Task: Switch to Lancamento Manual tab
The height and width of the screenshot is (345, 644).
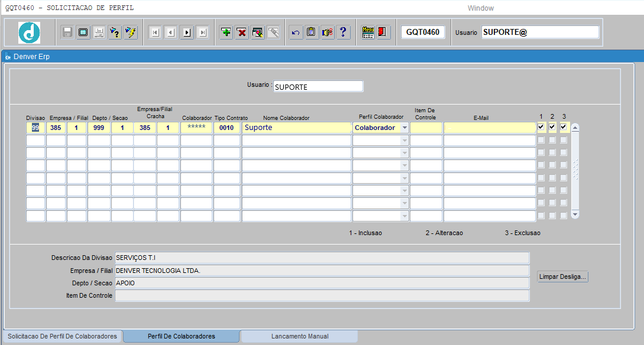Action: [299, 336]
